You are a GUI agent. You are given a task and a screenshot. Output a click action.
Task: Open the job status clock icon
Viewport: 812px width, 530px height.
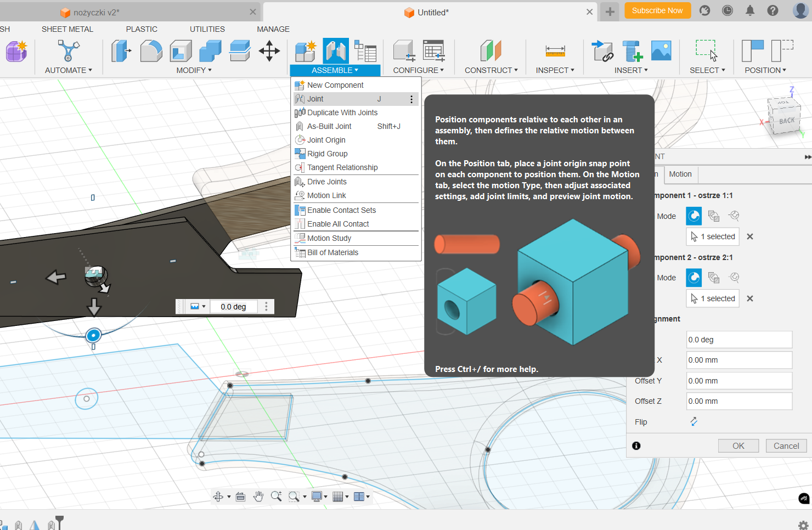(728, 10)
